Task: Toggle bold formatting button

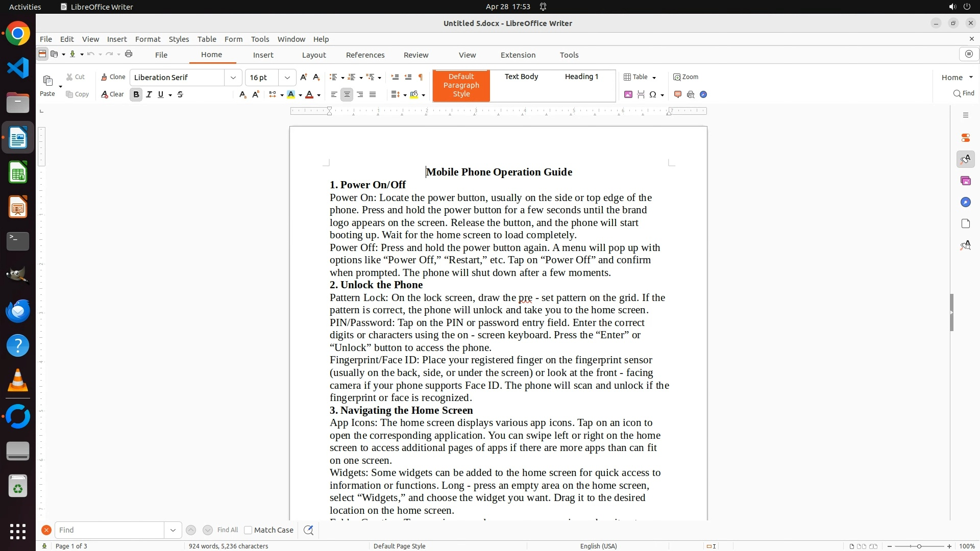Action: (x=136, y=94)
